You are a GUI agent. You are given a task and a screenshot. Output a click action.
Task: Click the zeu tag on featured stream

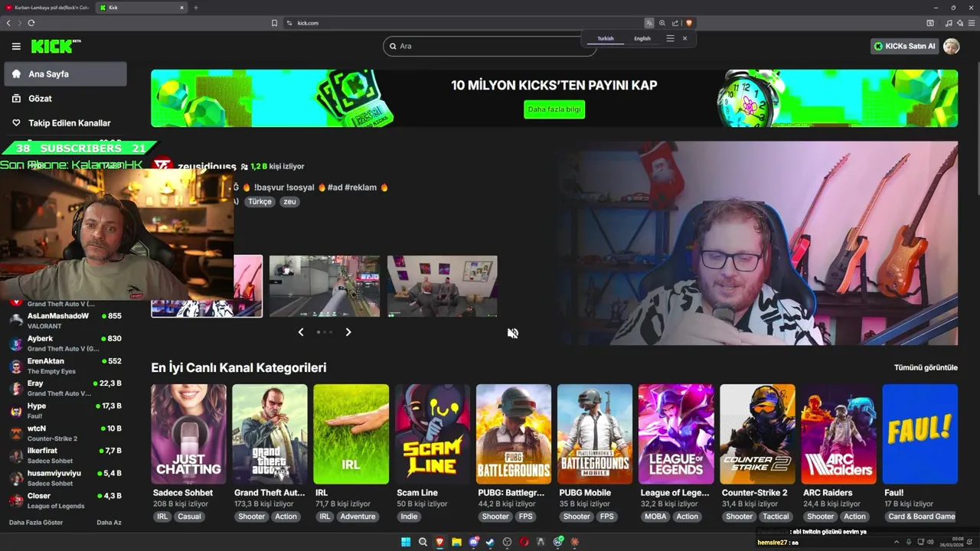[289, 202]
